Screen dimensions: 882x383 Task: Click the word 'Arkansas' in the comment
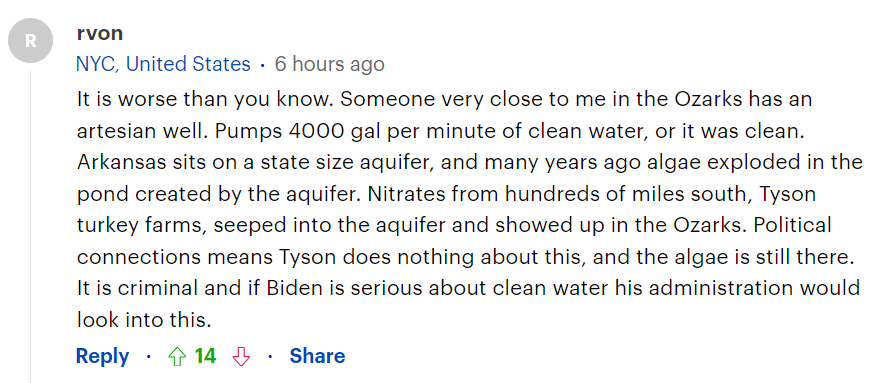[122, 163]
